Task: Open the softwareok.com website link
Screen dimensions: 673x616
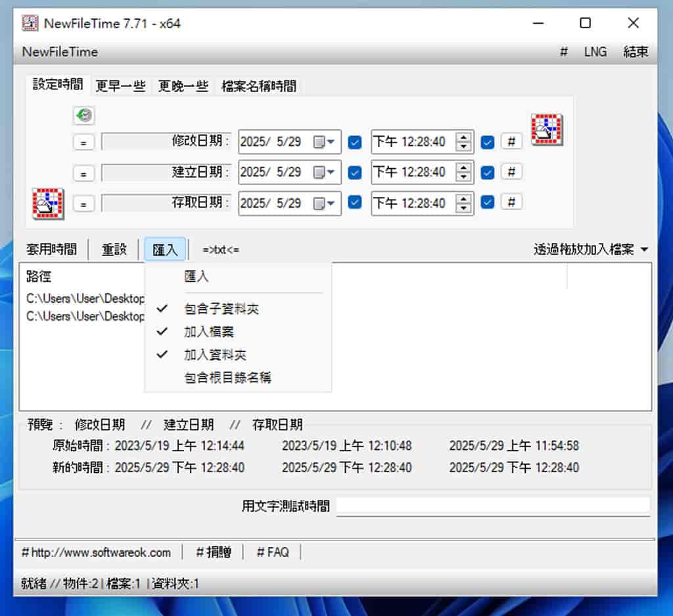Action: [96, 552]
